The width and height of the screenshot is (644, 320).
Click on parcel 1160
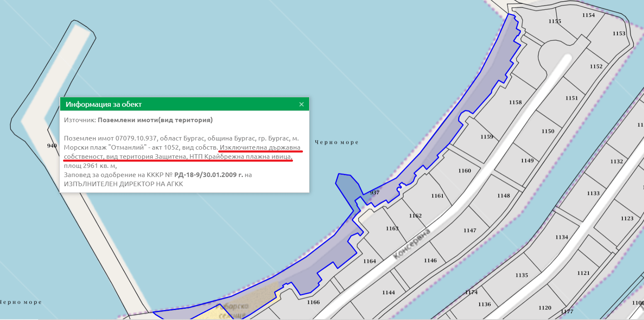[x=465, y=171]
